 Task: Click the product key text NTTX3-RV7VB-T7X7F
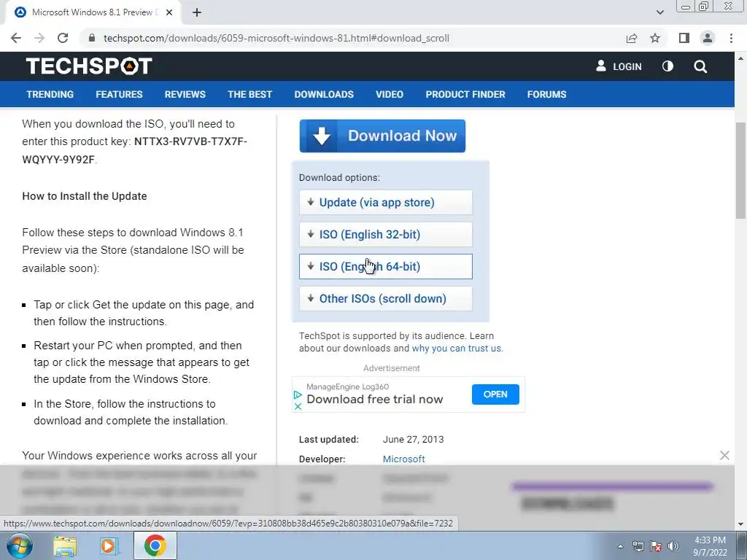[190, 141]
